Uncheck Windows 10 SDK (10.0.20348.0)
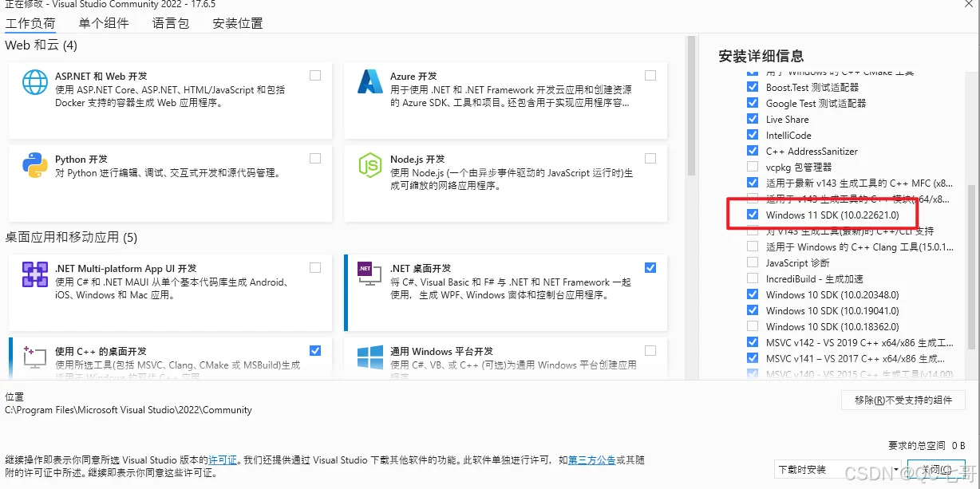The width and height of the screenshot is (980, 489). coord(753,294)
